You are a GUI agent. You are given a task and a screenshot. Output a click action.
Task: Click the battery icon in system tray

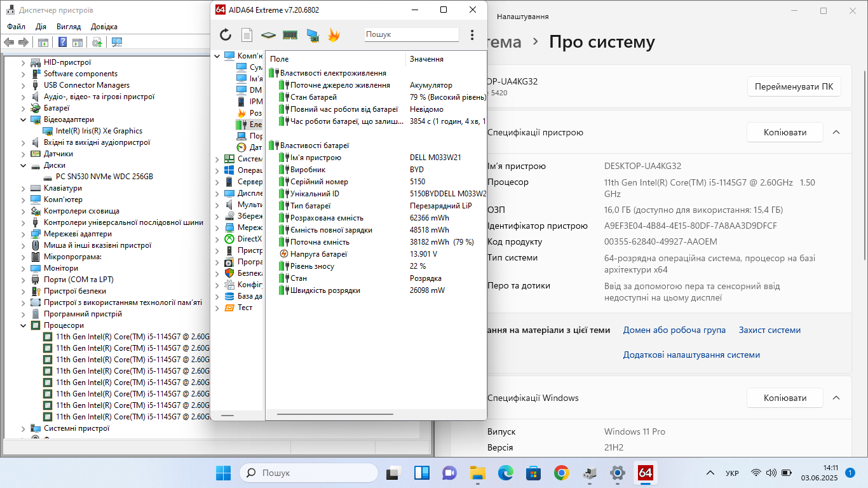tap(786, 473)
